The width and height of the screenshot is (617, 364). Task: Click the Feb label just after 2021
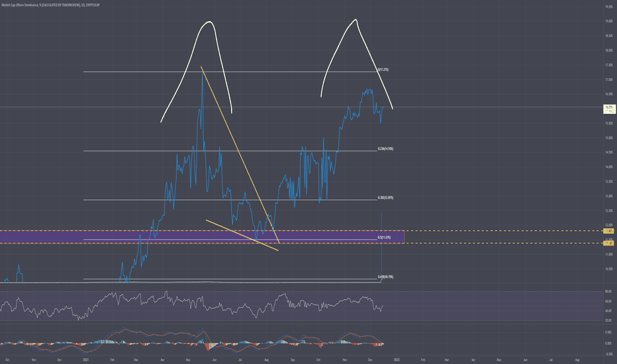(x=112, y=359)
